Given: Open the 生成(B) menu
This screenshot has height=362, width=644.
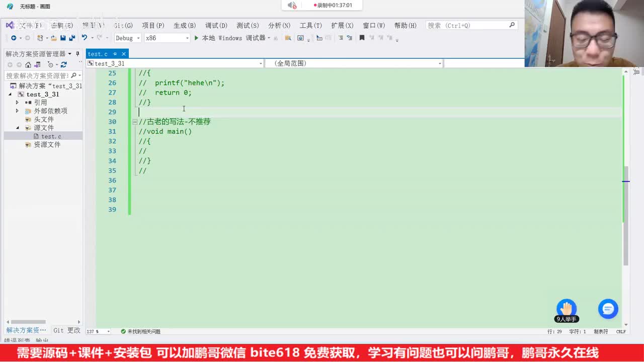Looking at the screenshot, I should pyautogui.click(x=185, y=25).
